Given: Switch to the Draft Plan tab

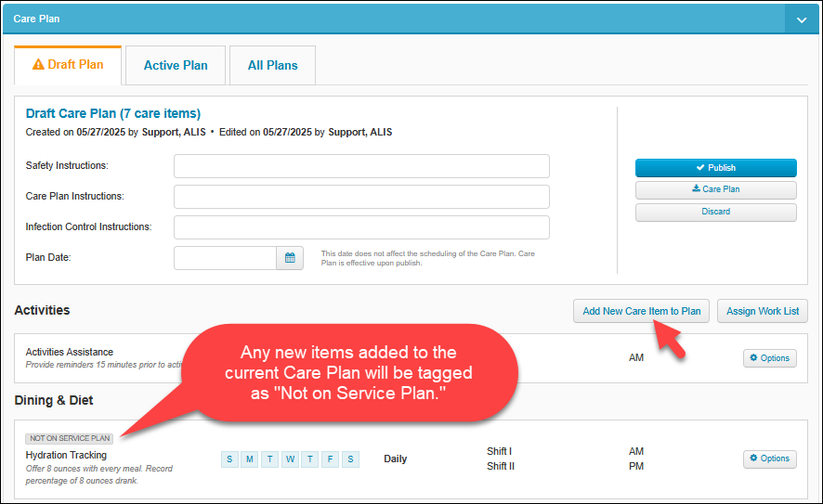Looking at the screenshot, I should tap(68, 65).
